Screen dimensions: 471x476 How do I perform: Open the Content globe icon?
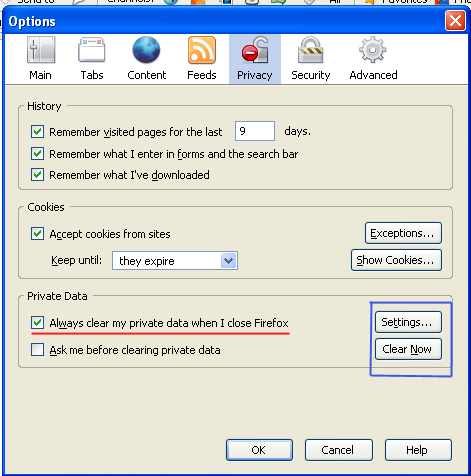click(x=146, y=50)
